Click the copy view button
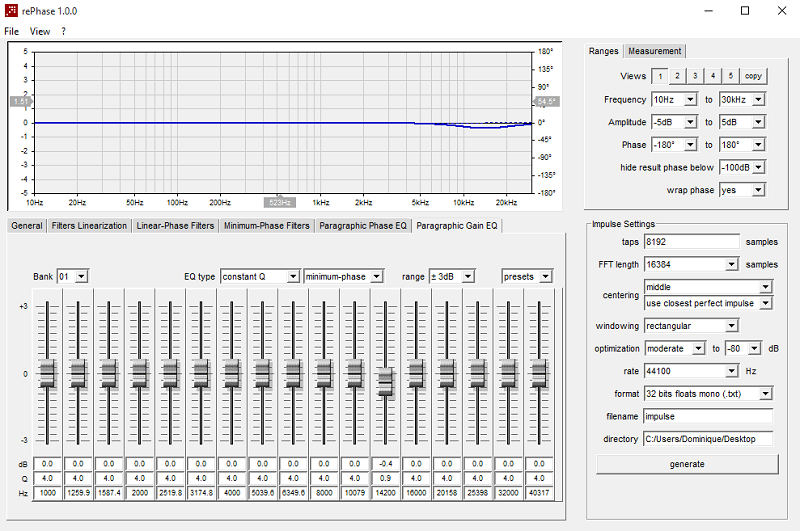 (753, 76)
